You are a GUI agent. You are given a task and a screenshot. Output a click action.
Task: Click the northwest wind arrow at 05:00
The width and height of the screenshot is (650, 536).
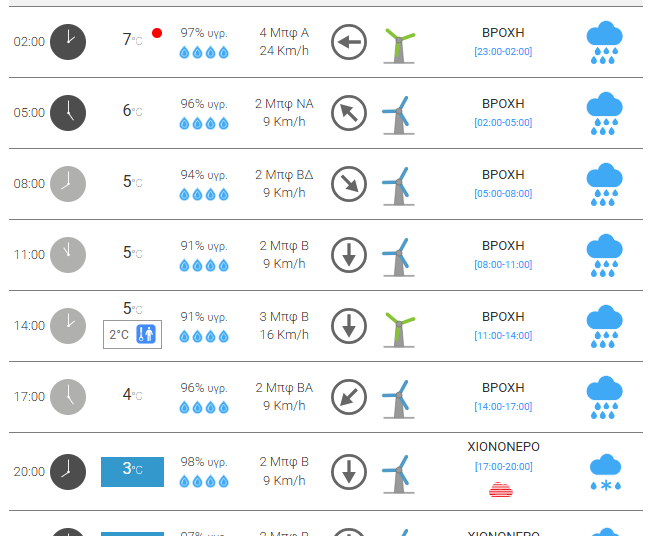(349, 113)
